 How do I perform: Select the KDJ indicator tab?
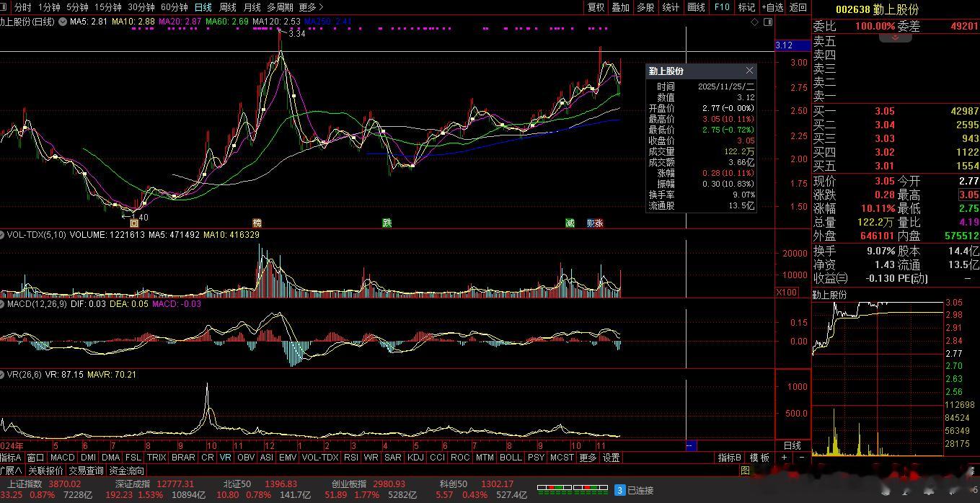[x=415, y=458]
